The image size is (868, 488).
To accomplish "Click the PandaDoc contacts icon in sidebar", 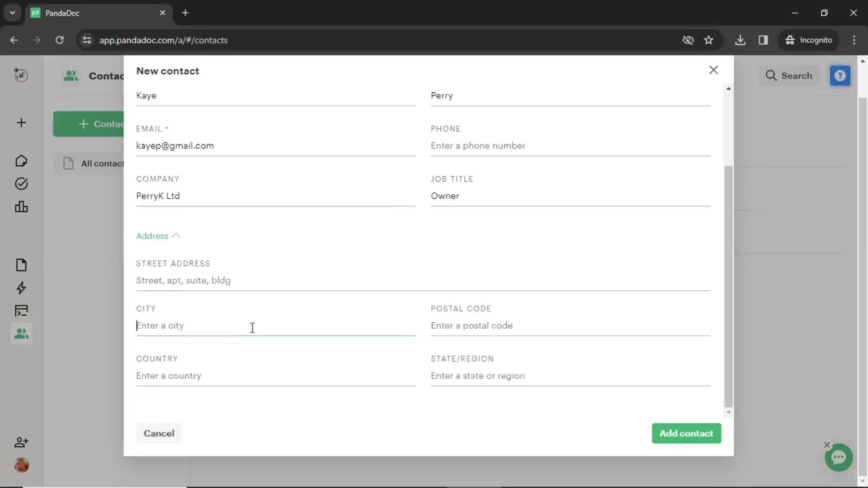I will [x=21, y=333].
